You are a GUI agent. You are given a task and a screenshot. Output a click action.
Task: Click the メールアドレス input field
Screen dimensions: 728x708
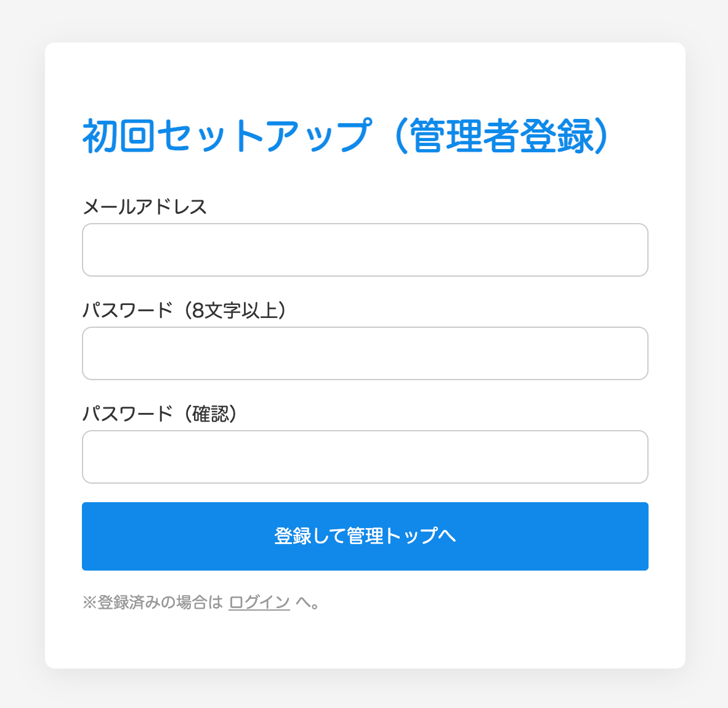(x=365, y=250)
